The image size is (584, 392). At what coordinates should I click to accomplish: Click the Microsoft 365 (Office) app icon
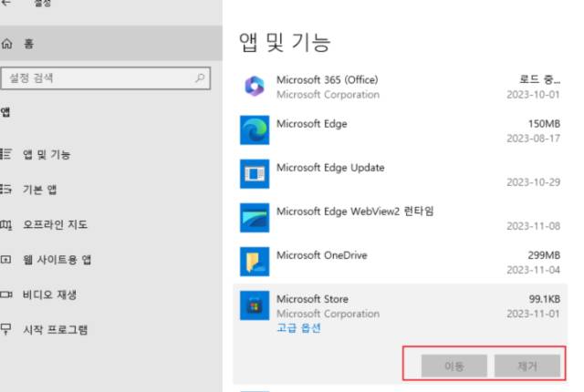click(253, 87)
